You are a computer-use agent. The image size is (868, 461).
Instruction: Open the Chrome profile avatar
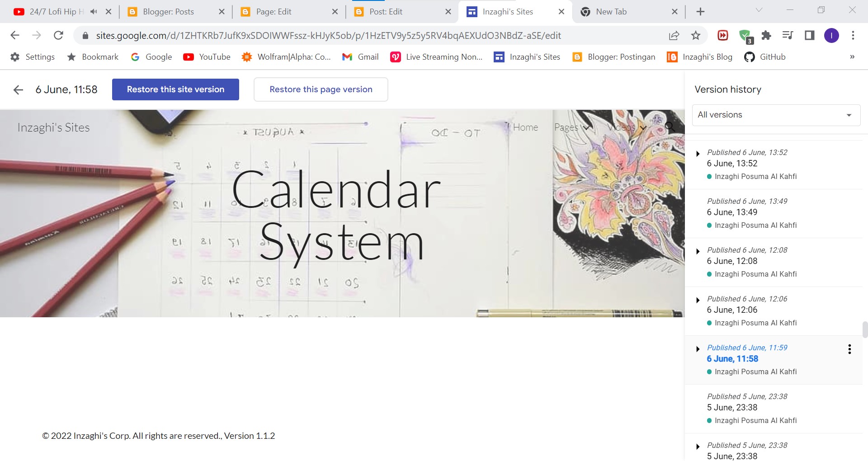click(831, 35)
